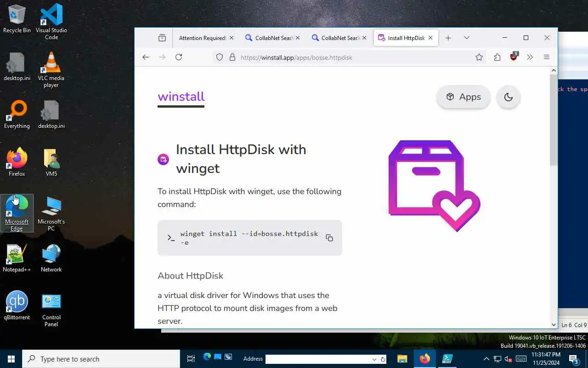588x368 pixels.
Task: Open the touch keyboard tray icon
Action: [521, 359]
